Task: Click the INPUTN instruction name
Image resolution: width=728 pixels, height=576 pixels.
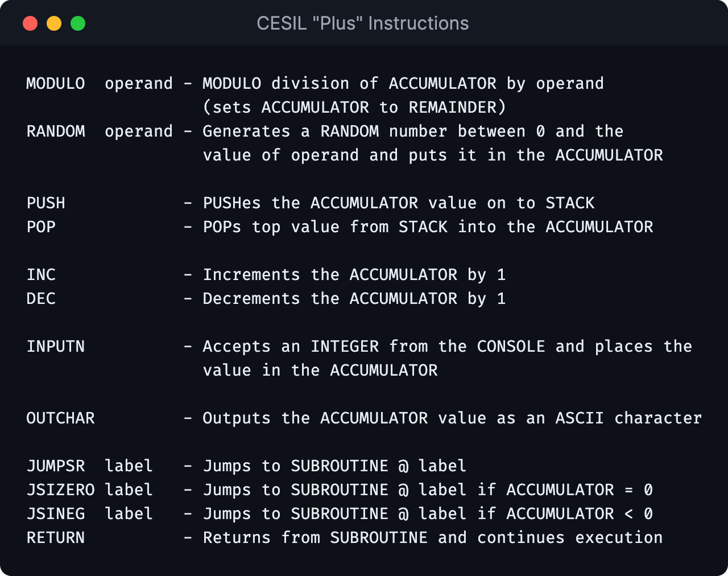Action: [x=55, y=346]
